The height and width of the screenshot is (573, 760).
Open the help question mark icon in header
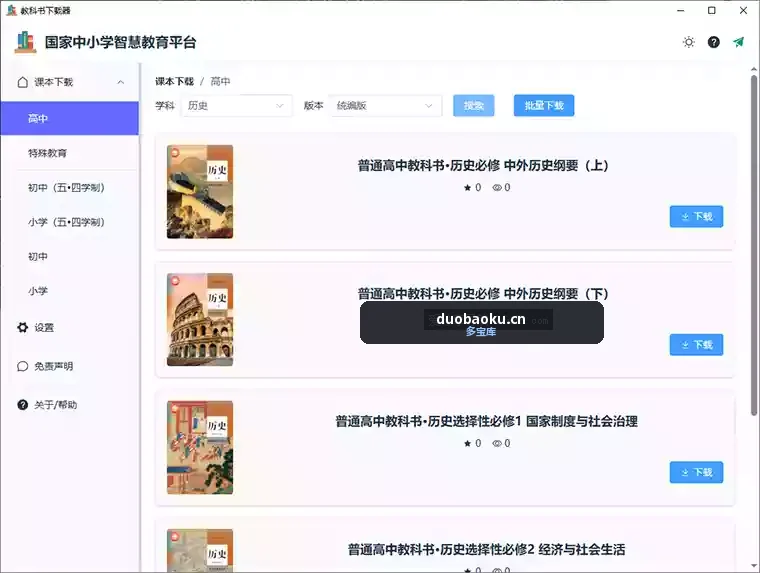point(713,42)
